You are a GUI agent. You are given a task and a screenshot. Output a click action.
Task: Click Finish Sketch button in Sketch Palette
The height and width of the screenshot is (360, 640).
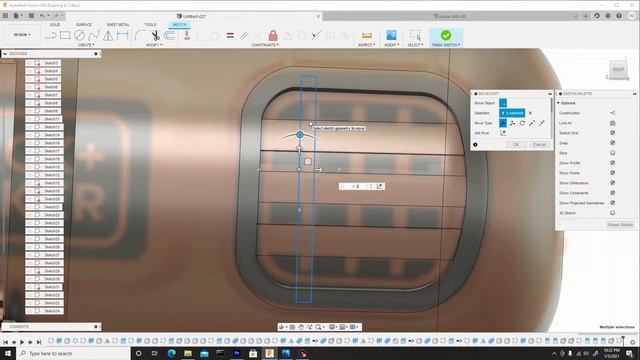point(620,225)
